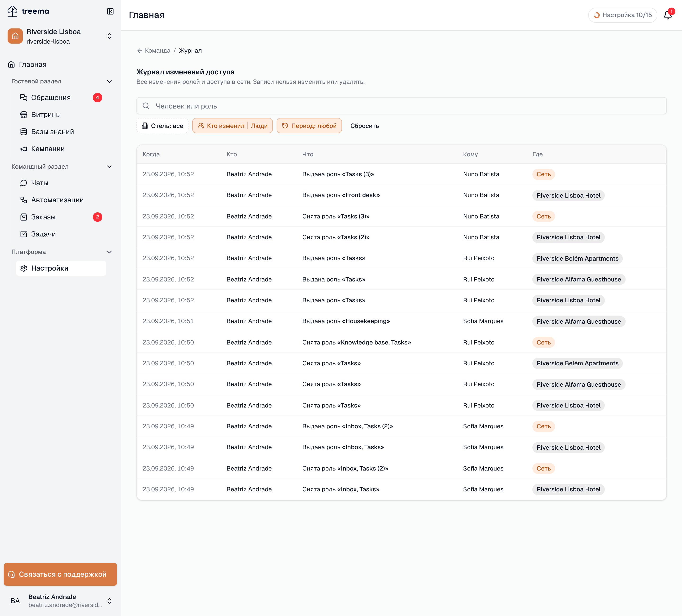Viewport: 682px width, 616px height.
Task: Click the Человек или роль search field
Action: point(401,106)
